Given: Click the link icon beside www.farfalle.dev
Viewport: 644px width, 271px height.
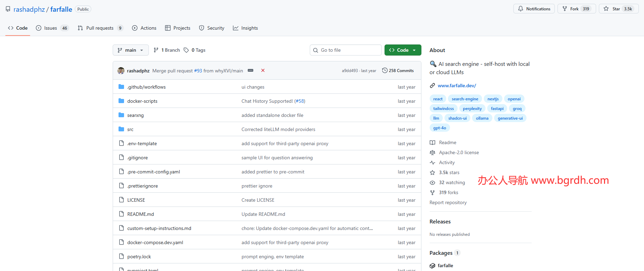Looking at the screenshot, I should click(432, 86).
